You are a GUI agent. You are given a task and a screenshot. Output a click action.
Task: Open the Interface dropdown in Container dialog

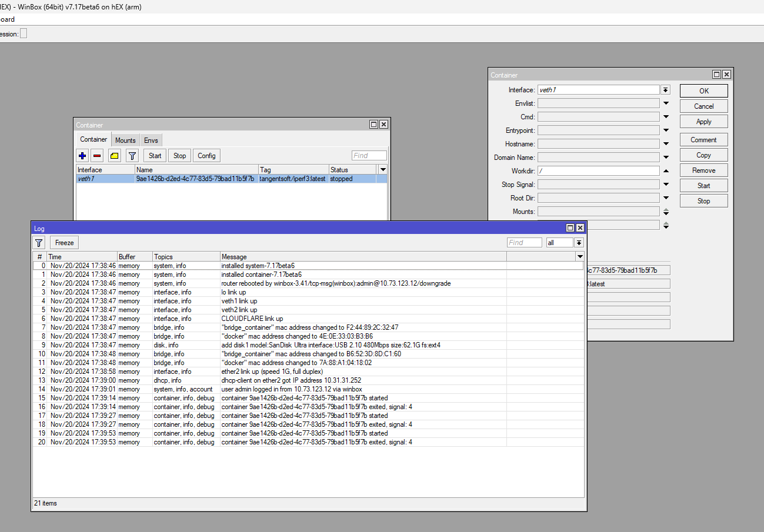[666, 90]
